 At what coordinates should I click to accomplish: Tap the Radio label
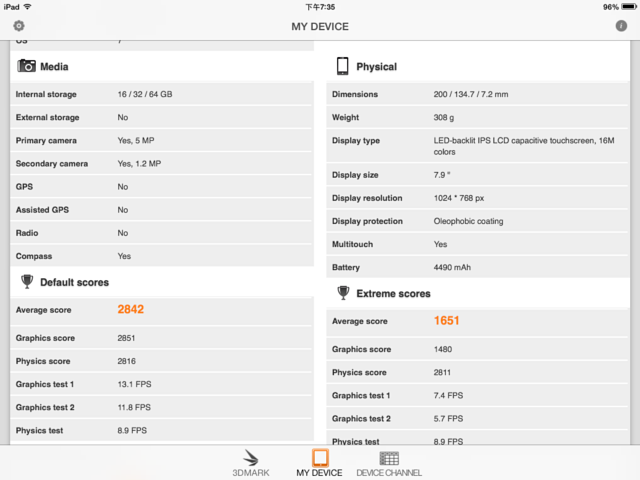[27, 233]
